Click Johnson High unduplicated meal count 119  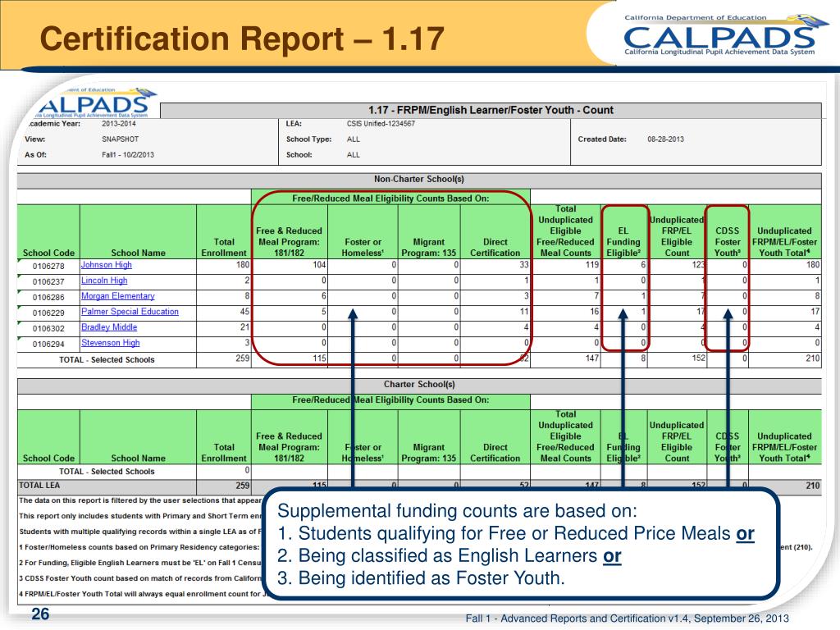coord(592,265)
